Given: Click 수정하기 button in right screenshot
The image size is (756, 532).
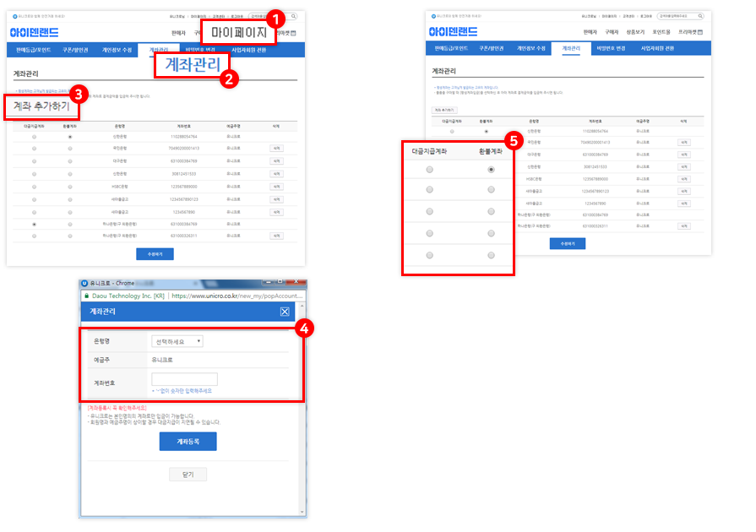Looking at the screenshot, I should (x=568, y=244).
